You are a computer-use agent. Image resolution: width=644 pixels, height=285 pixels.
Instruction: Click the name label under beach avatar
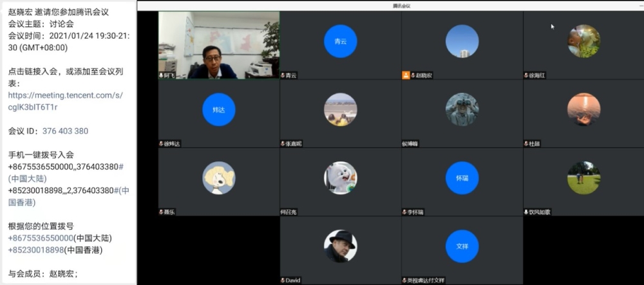click(x=294, y=144)
